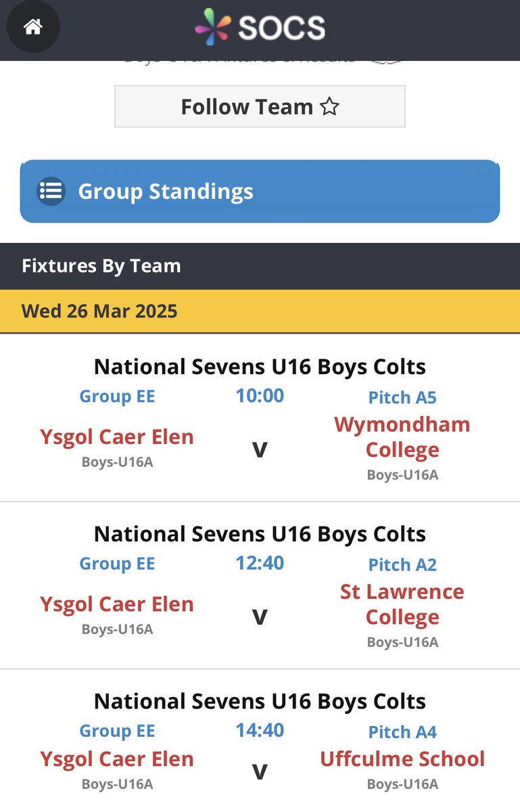Screen dimensions: 520x812
Task: Select Pitch A5 location link
Action: (402, 397)
